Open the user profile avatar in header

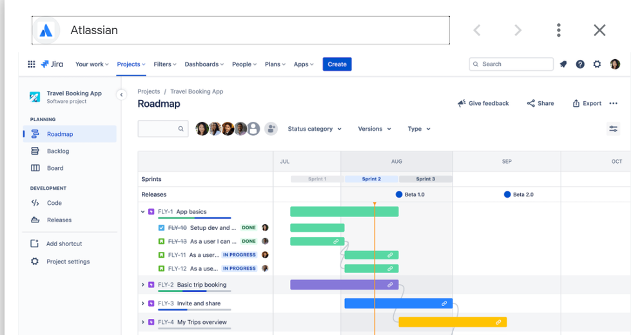point(615,64)
